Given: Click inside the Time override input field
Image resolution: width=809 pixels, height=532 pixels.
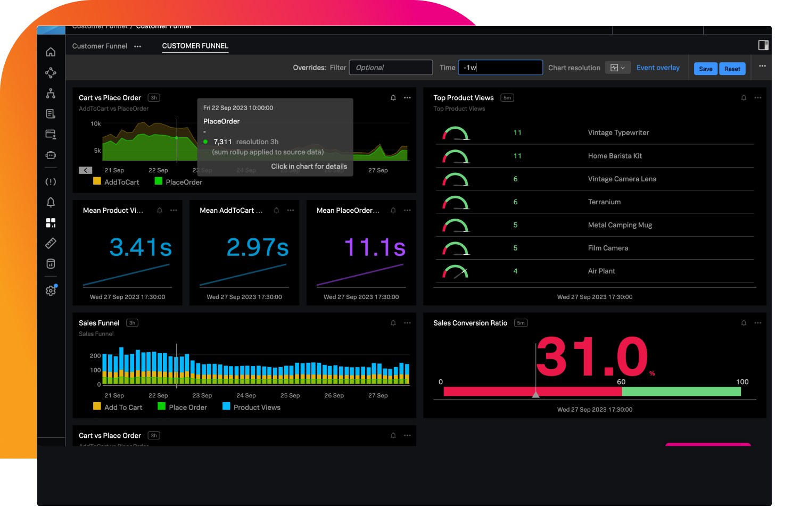Looking at the screenshot, I should 500,68.
